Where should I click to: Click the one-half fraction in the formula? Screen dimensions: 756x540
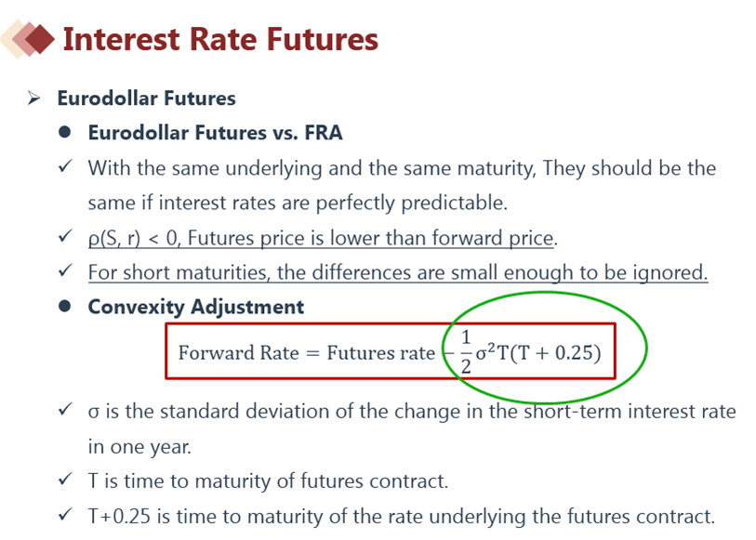(x=465, y=351)
